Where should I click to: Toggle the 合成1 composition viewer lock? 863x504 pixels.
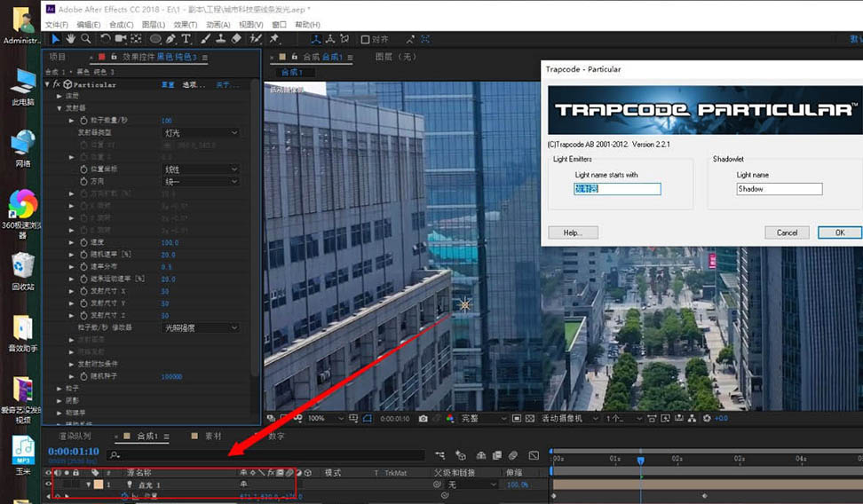[x=295, y=57]
